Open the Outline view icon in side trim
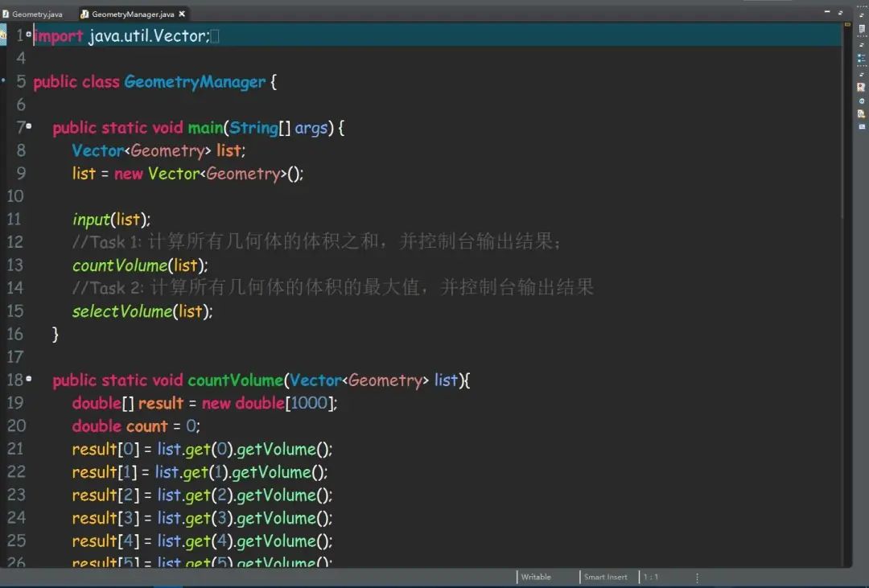The height and width of the screenshot is (588, 869). tap(862, 58)
